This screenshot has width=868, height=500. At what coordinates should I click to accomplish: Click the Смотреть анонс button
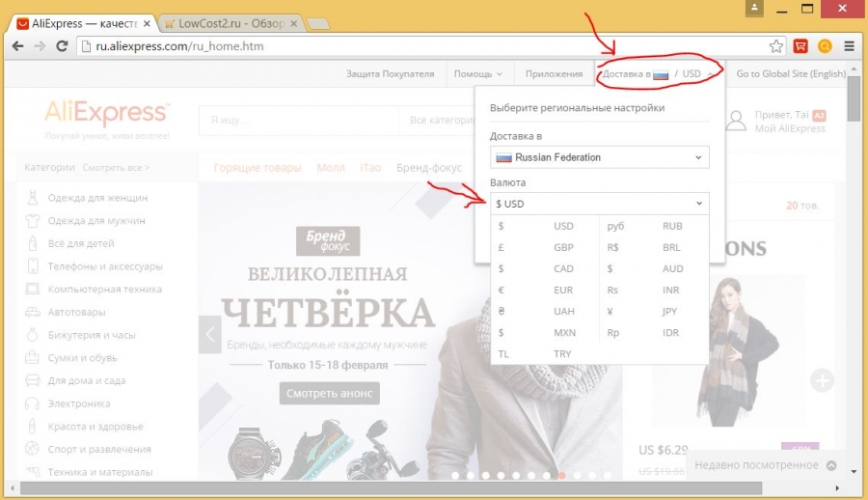(330, 393)
